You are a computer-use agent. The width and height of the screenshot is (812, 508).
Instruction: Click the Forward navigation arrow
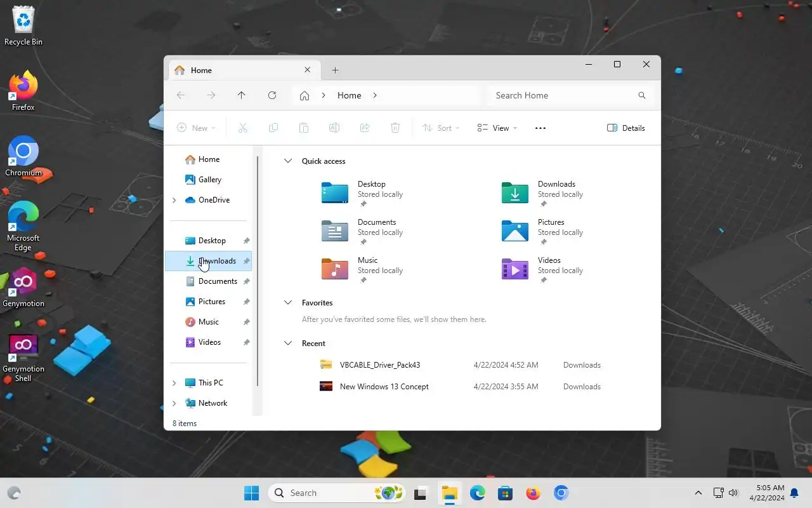(x=211, y=95)
